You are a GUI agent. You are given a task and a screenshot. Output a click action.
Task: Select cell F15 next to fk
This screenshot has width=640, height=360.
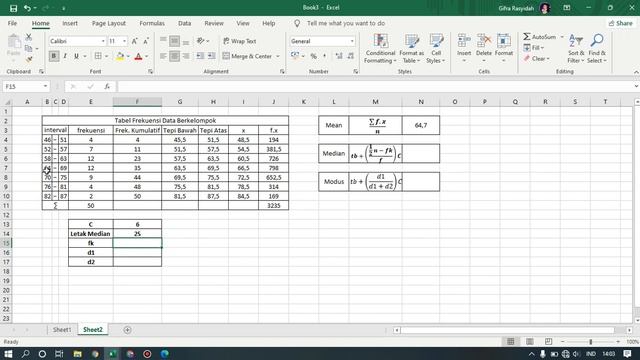click(137, 243)
